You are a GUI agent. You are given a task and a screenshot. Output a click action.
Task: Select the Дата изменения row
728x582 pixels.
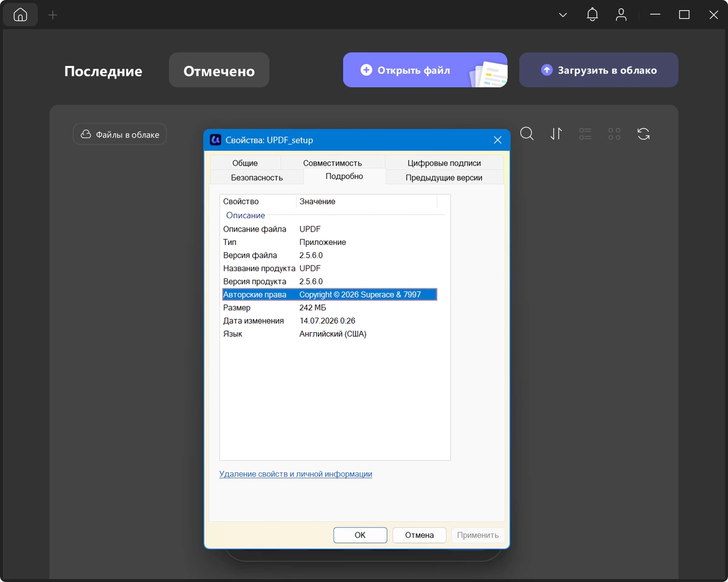coord(329,321)
